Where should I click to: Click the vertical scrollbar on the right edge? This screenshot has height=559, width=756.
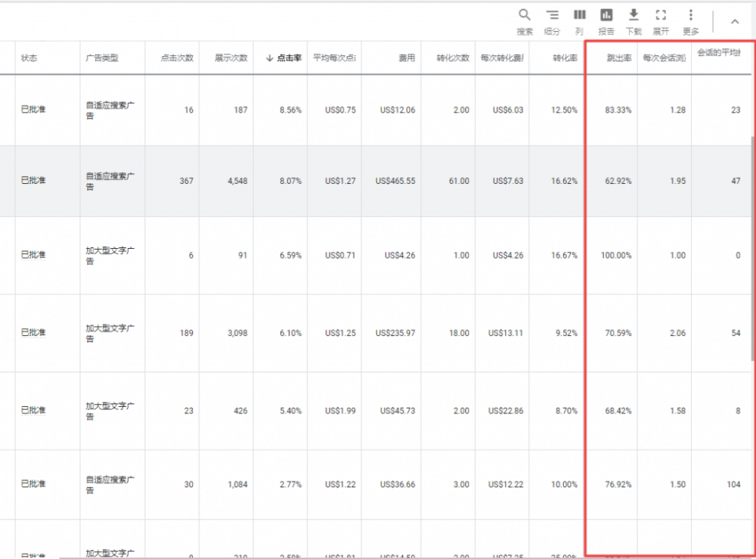(x=751, y=227)
